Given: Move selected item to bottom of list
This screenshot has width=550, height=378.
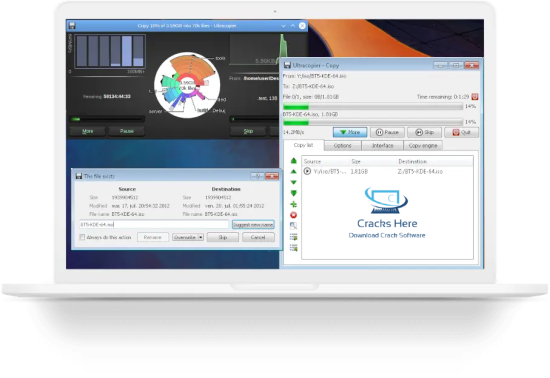Looking at the screenshot, I should (x=294, y=193).
